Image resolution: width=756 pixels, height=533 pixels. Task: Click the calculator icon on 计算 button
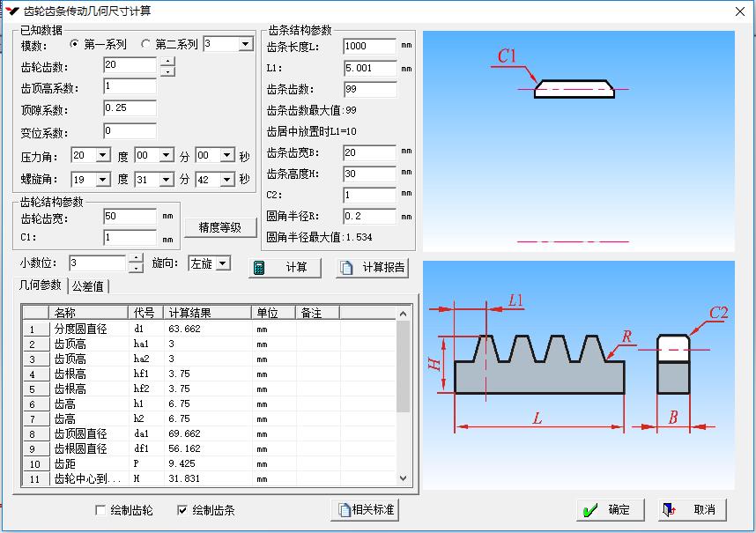click(259, 268)
